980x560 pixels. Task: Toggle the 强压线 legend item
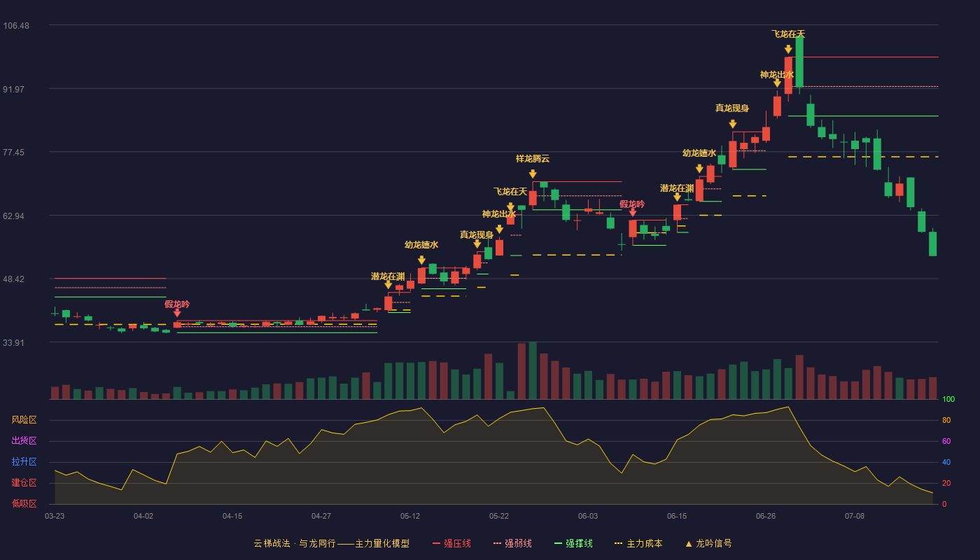tap(451, 543)
